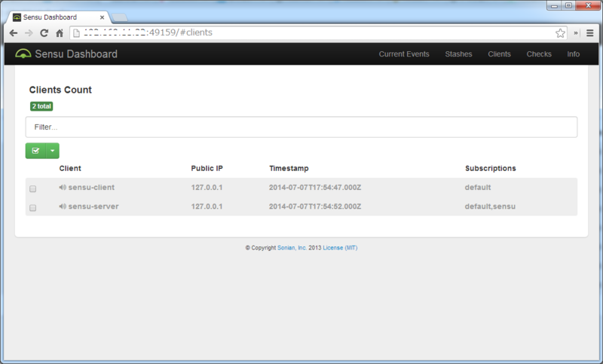Image resolution: width=603 pixels, height=364 pixels.
Task: Expand the green selection dropdown caret
Action: [x=52, y=151]
